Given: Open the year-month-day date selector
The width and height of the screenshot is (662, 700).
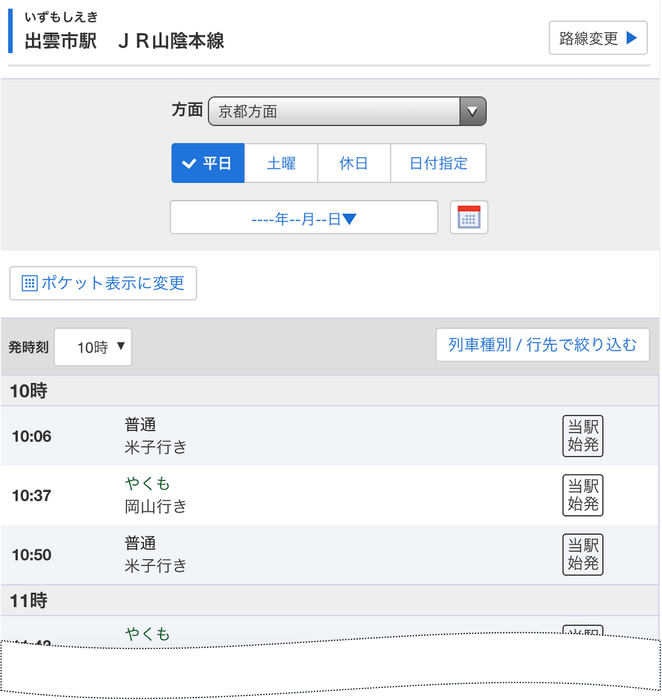Looking at the screenshot, I should click(304, 217).
